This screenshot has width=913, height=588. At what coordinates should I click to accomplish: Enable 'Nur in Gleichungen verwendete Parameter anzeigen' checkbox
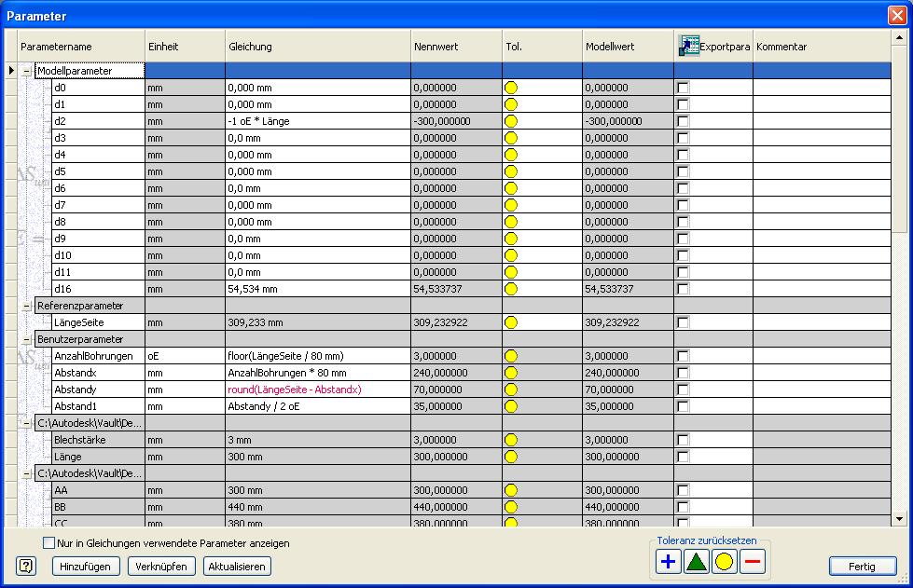[48, 542]
